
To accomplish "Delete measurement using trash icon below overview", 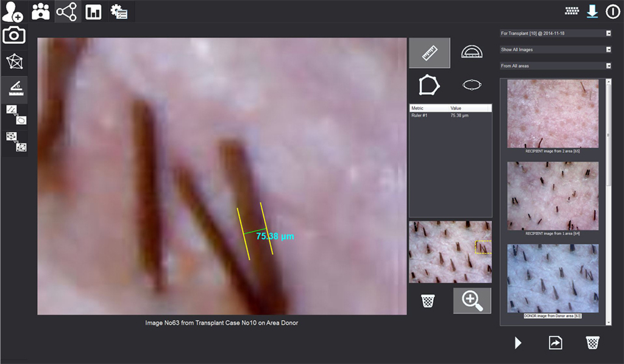I will tap(428, 300).
